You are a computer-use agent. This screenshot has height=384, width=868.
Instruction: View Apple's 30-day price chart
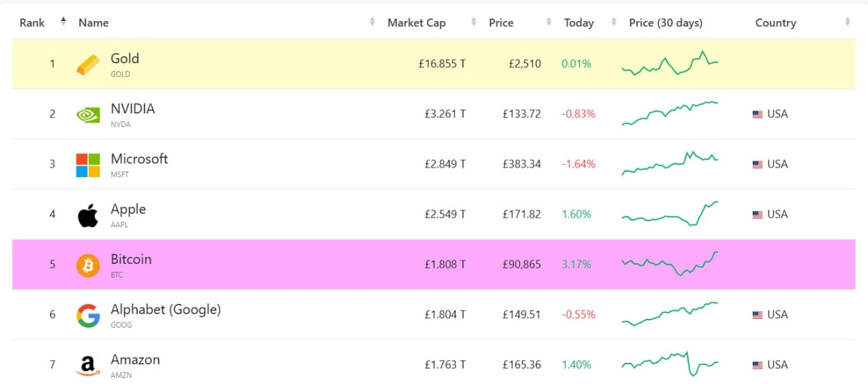tap(670, 214)
